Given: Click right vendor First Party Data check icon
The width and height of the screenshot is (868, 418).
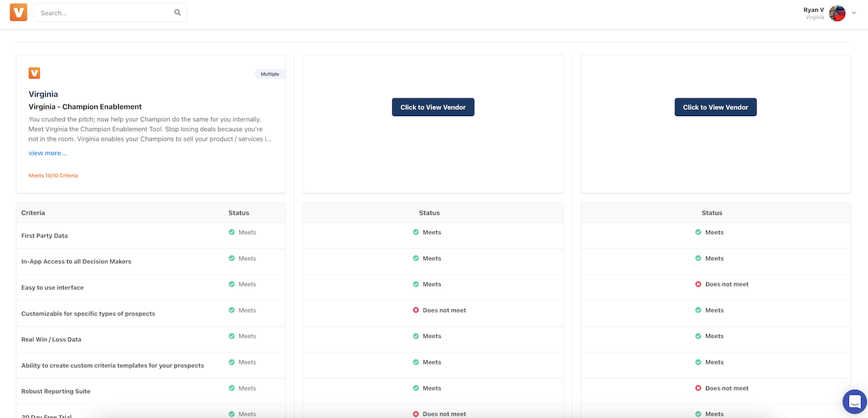Looking at the screenshot, I should tap(698, 232).
